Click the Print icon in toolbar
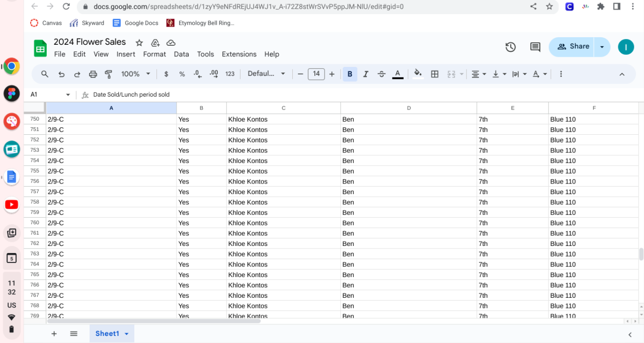Image resolution: width=644 pixels, height=343 pixels. click(x=93, y=74)
